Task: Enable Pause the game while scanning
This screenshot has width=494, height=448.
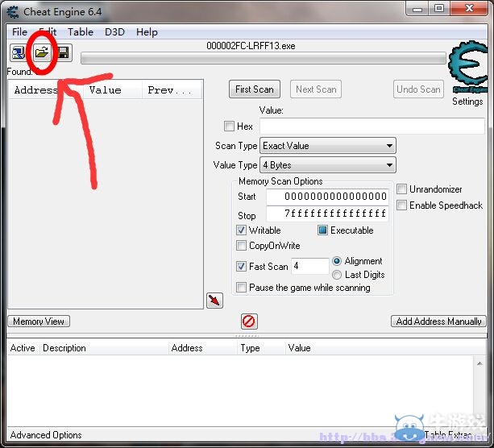Action: click(241, 288)
